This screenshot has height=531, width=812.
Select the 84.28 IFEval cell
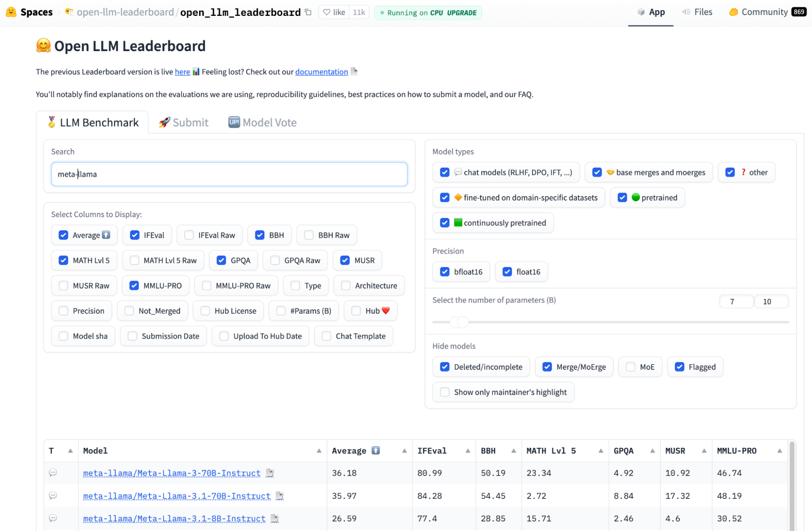point(429,496)
